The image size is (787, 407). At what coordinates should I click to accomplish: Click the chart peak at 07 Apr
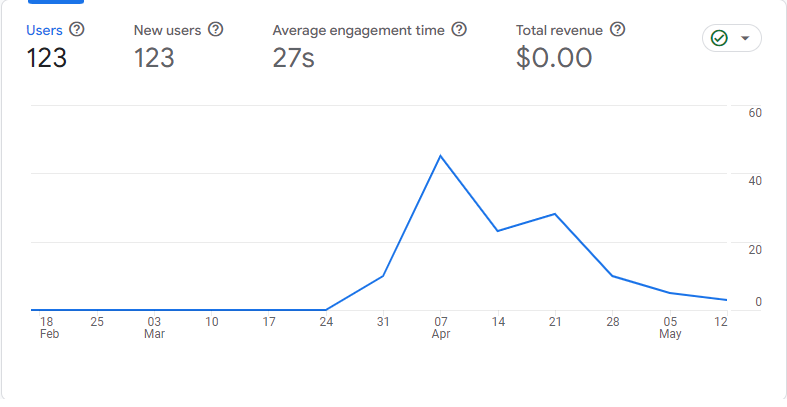[x=440, y=156]
